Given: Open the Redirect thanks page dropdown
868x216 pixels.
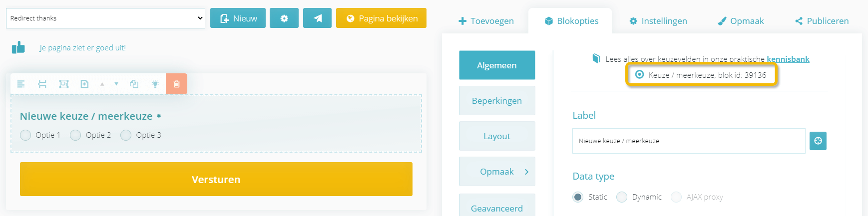Looking at the screenshot, I should pos(105,18).
